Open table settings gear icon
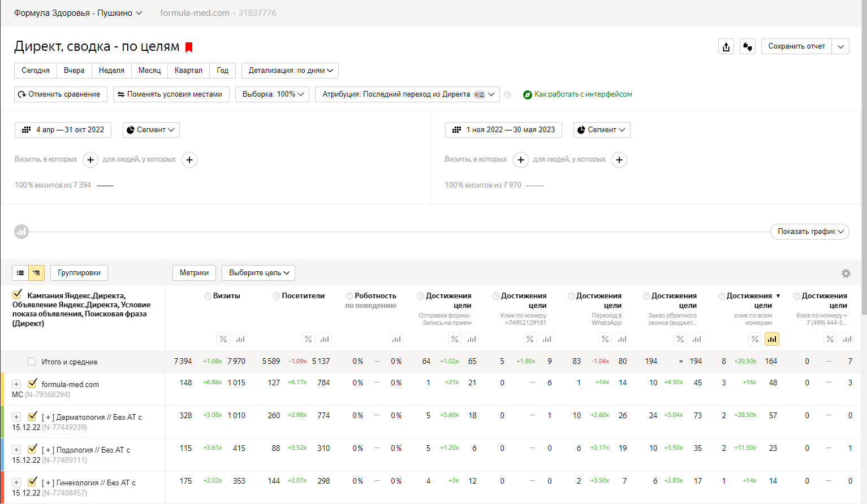 click(846, 273)
